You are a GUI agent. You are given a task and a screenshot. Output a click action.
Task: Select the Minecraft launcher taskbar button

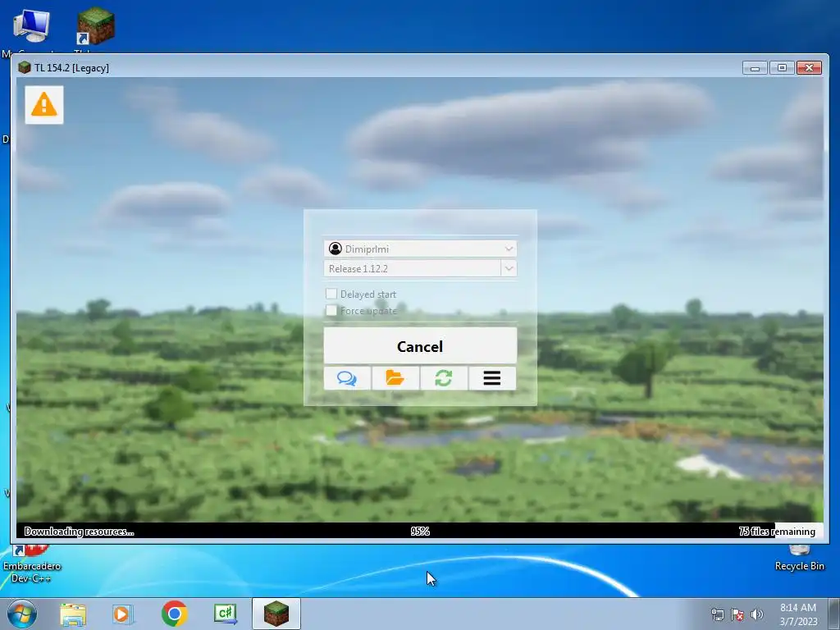pyautogui.click(x=276, y=614)
